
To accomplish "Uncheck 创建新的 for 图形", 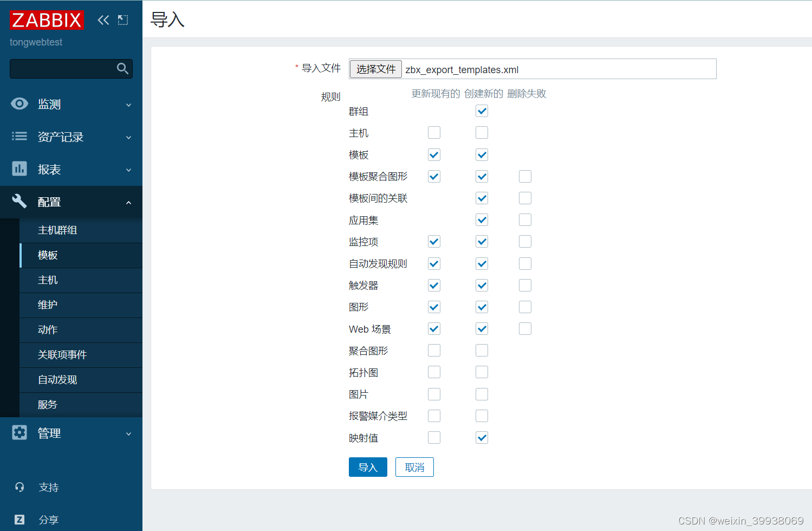I will [x=482, y=307].
